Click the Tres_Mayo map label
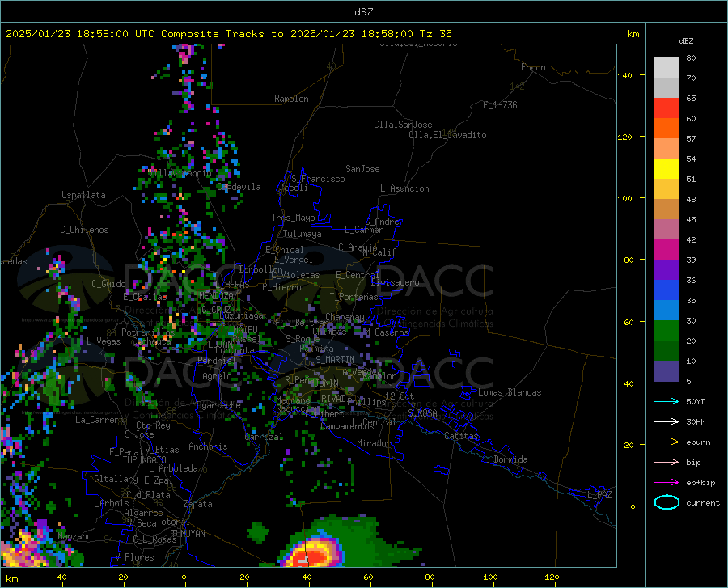728x588 pixels. pyautogui.click(x=293, y=218)
